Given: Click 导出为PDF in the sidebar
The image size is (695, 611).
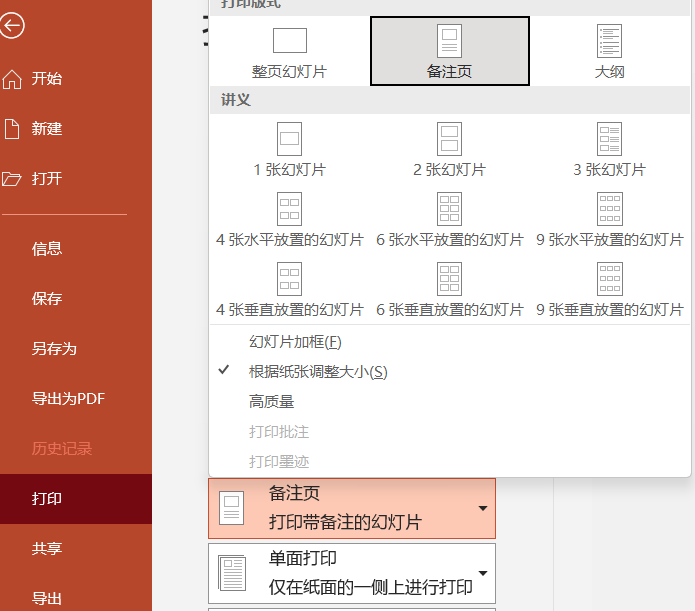Looking at the screenshot, I should [68, 399].
